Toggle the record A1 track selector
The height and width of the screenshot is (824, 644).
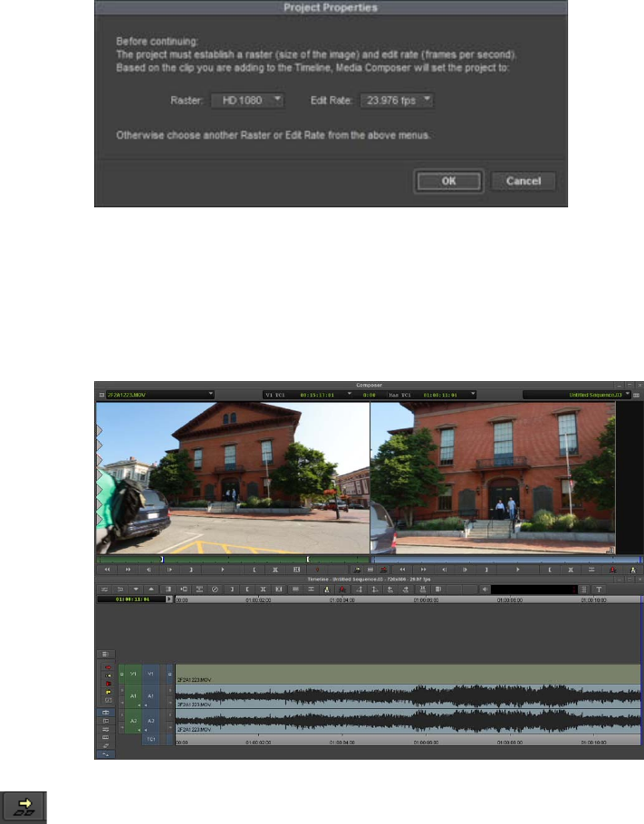coord(150,696)
